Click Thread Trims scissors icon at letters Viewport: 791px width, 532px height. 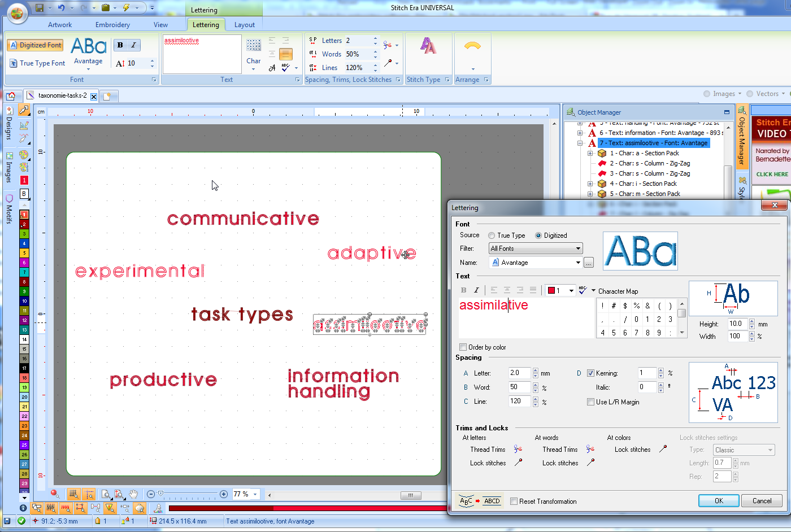click(x=518, y=449)
